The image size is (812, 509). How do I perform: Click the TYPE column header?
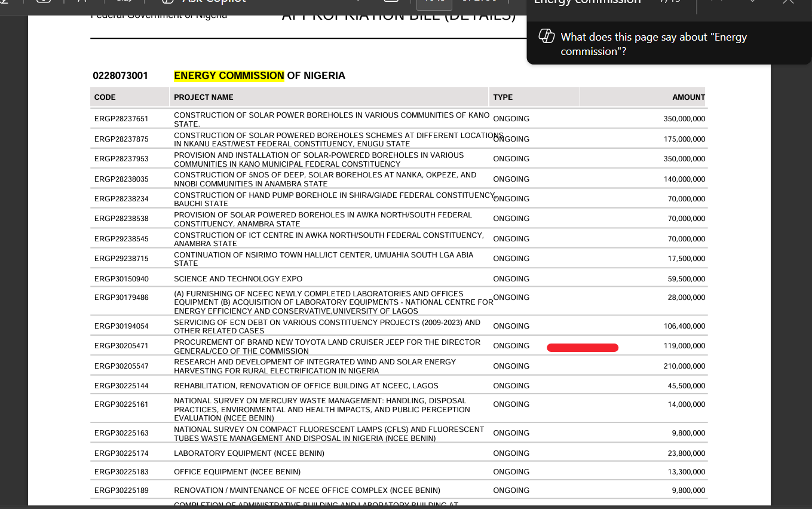coord(502,97)
